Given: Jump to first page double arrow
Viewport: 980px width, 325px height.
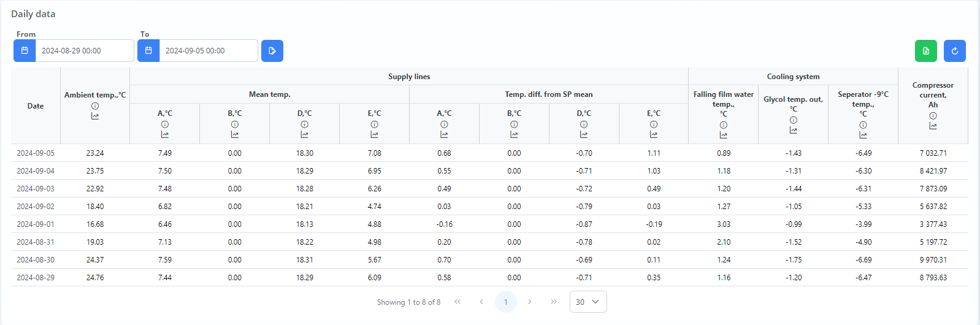Looking at the screenshot, I should (x=457, y=302).
